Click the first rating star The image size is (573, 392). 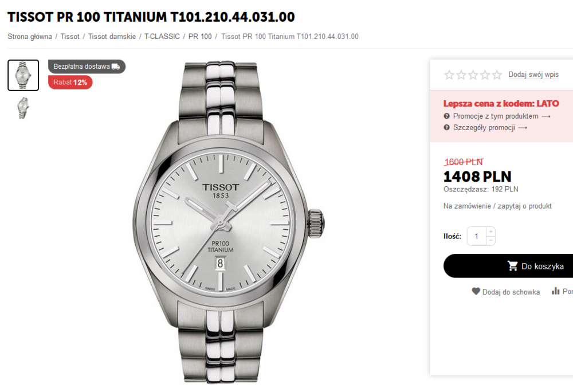[x=449, y=75]
